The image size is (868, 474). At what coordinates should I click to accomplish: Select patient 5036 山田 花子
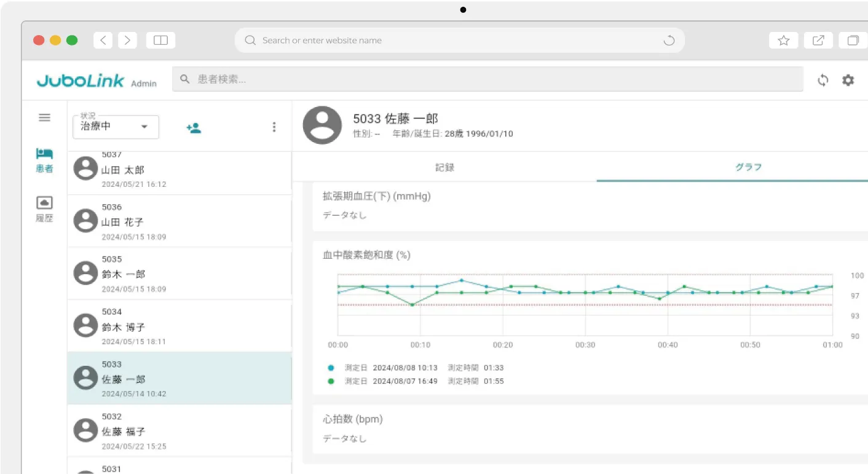tap(179, 221)
